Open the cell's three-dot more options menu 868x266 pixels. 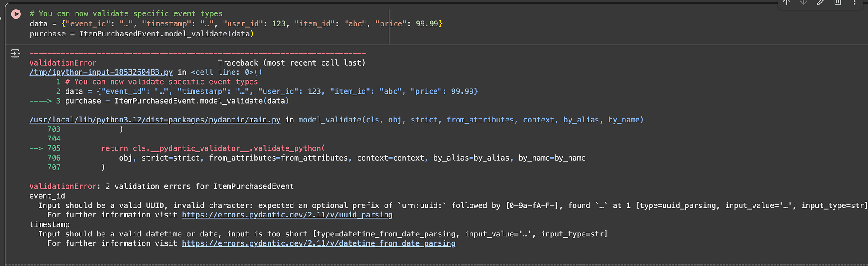[x=855, y=2]
